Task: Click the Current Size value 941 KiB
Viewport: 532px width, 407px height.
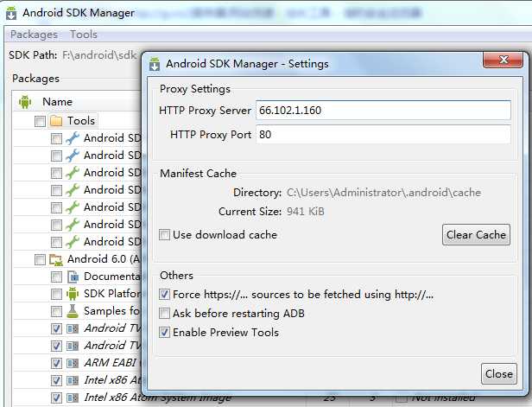Action: tap(306, 212)
